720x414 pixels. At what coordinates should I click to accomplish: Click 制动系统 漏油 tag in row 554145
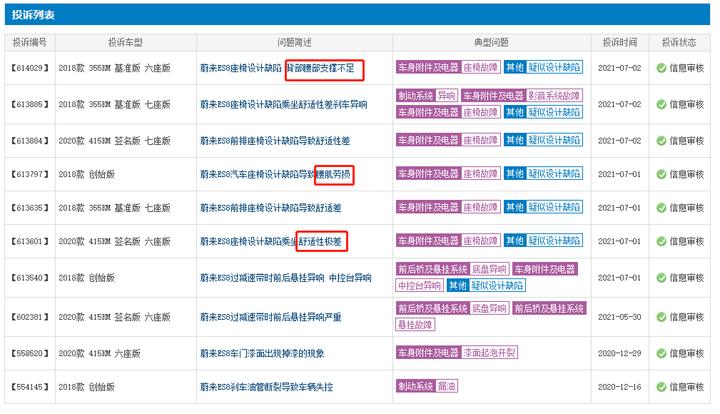tap(427, 386)
